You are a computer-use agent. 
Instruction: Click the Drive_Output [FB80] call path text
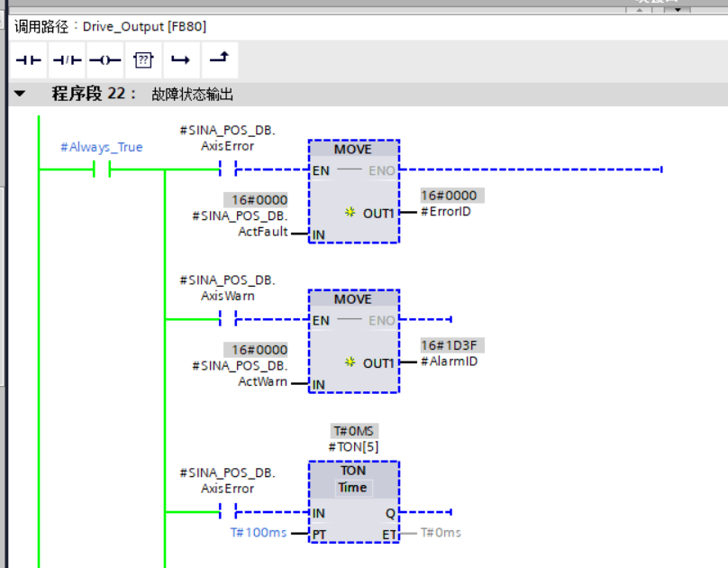(135, 27)
